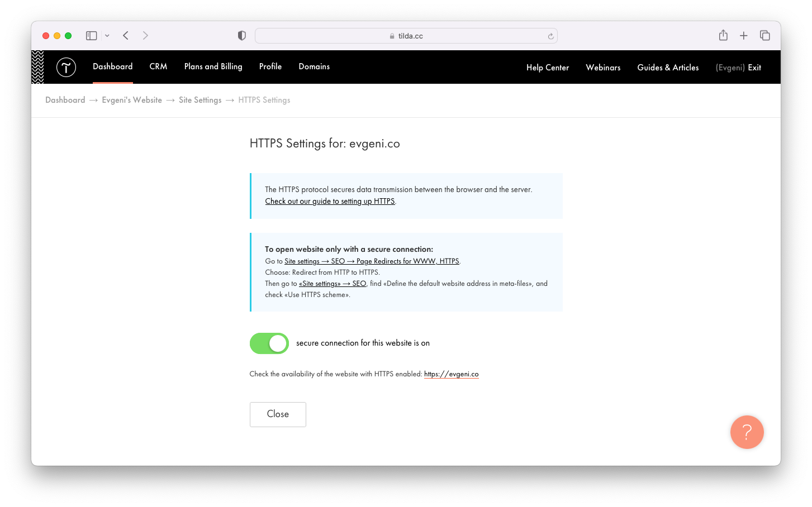Navigate back via the Site Settings breadcrumb

[x=200, y=100]
